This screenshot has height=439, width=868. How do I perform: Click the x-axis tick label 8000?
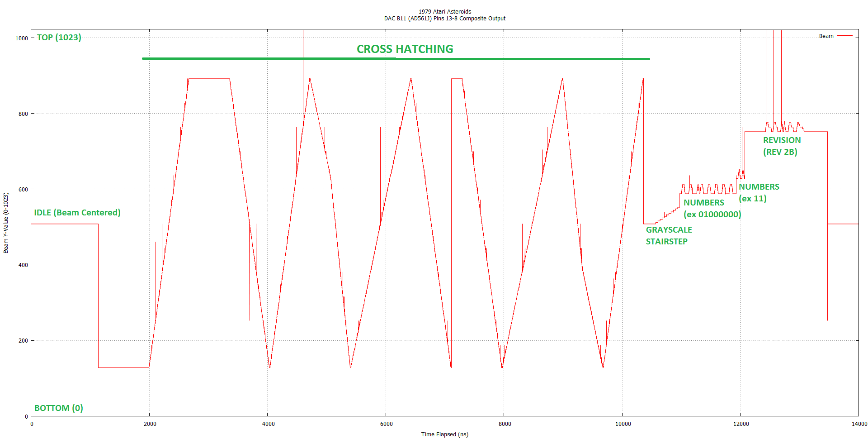click(x=505, y=424)
